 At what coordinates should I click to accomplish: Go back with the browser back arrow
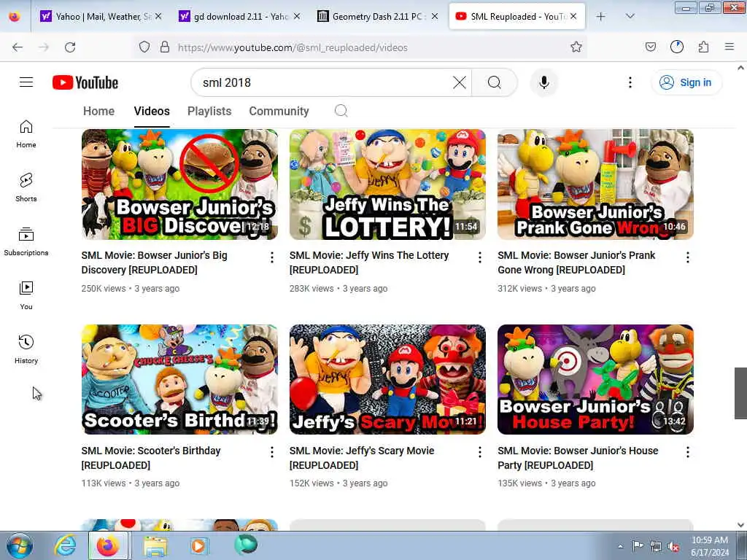click(x=18, y=47)
